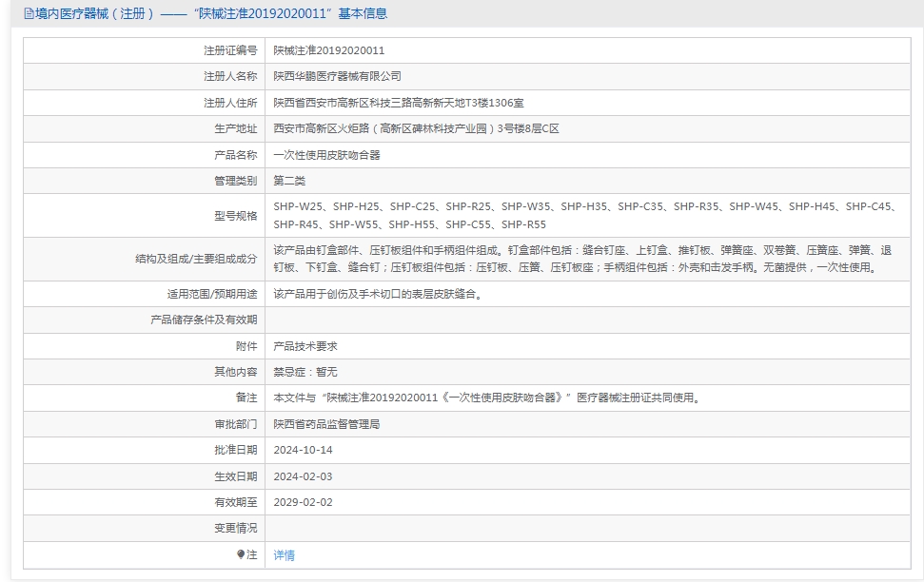Click the product name 一次性使用皮肤吻合器
This screenshot has width=924, height=582.
[x=326, y=156]
